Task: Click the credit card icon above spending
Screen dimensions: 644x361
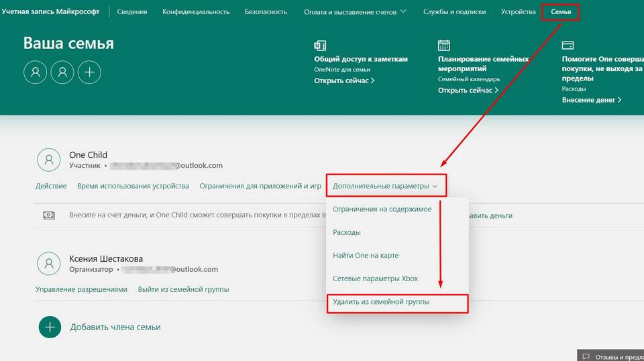Action: [x=568, y=45]
